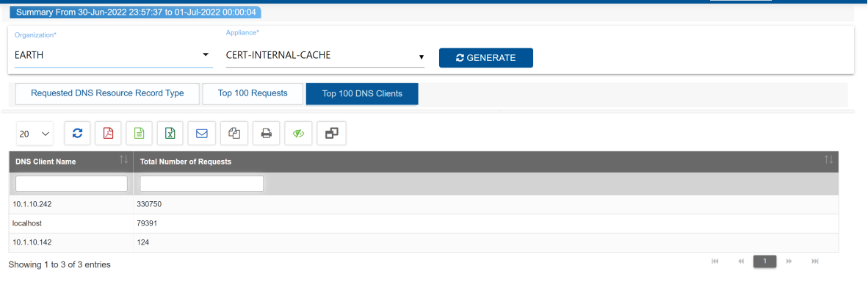
Task: Refresh the DNS clients table
Action: 78,134
